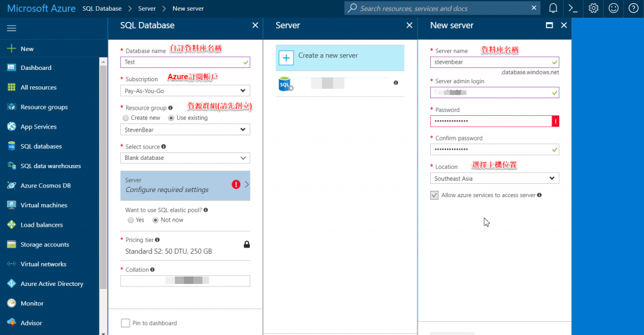Click the search resources input box
This screenshot has width=644, height=335.
(443, 8)
